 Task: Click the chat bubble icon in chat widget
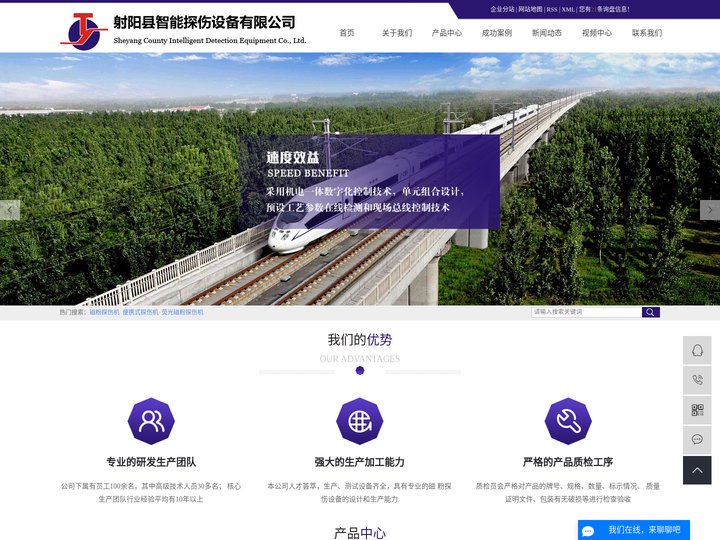588,531
